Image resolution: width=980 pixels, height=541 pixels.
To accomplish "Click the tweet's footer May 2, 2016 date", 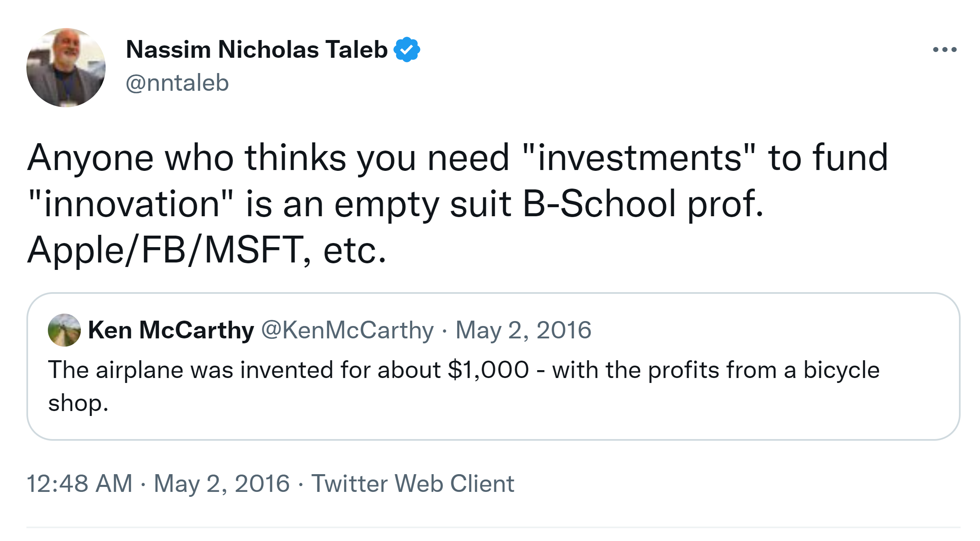I will click(222, 483).
